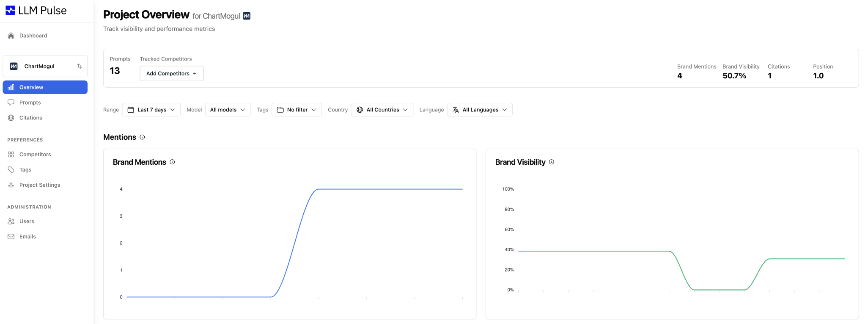Click the project switcher arrows icon

pos(80,66)
